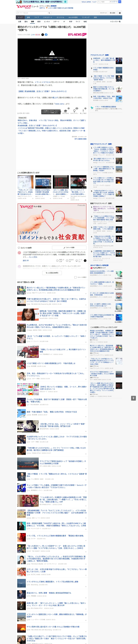Click the キーワードを入力 search field
Screen dimensions: 138x644
click(x=32, y=13)
